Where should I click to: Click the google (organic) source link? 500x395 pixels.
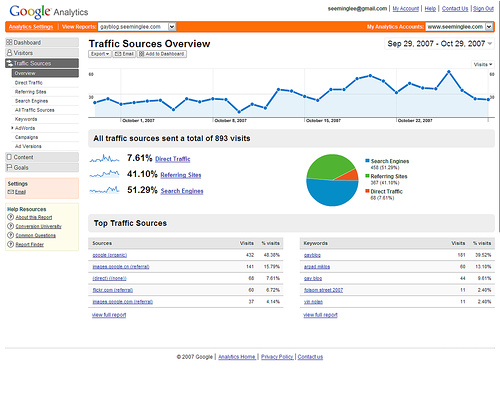[109, 255]
